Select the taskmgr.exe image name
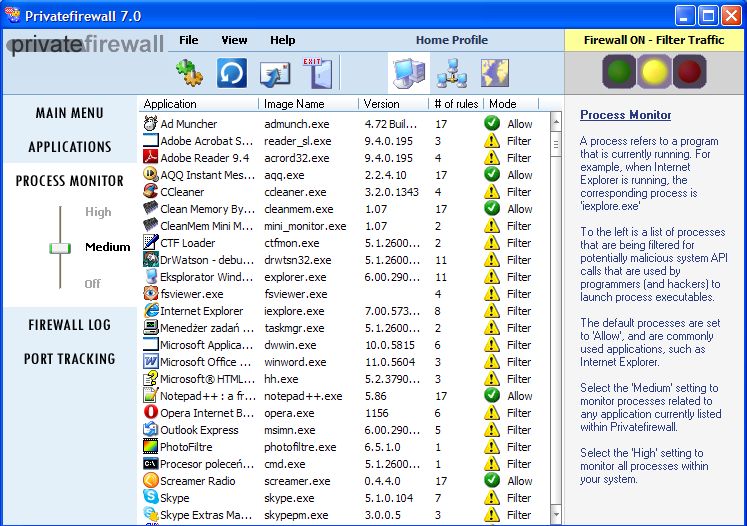This screenshot has height=526, width=747. (x=294, y=328)
